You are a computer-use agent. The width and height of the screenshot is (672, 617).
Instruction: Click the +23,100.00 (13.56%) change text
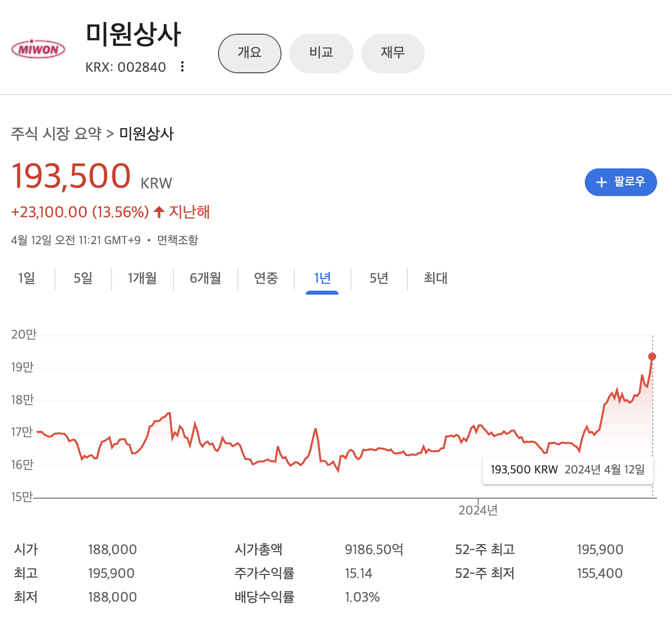pos(80,212)
